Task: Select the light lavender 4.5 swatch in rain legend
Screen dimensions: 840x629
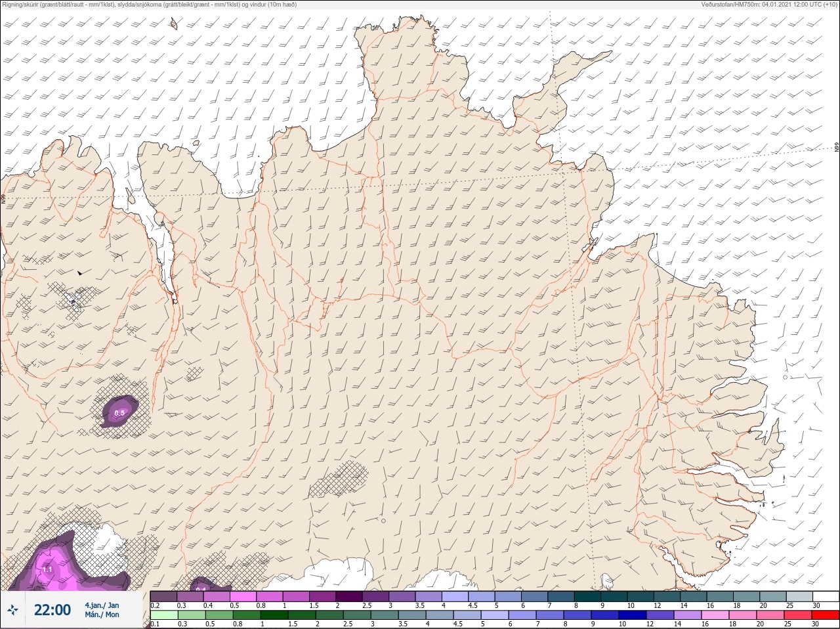Action: (x=467, y=615)
